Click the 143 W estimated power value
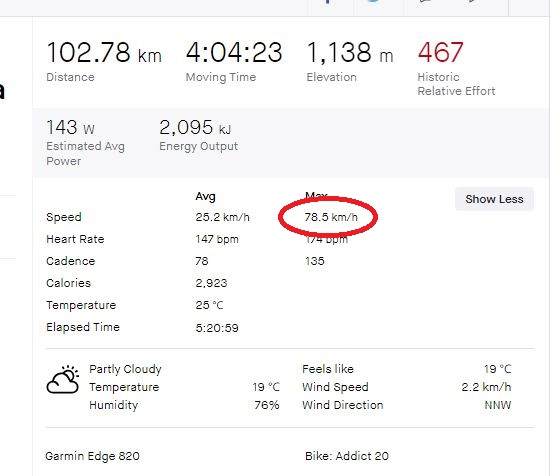The image size is (560, 476). (70, 127)
